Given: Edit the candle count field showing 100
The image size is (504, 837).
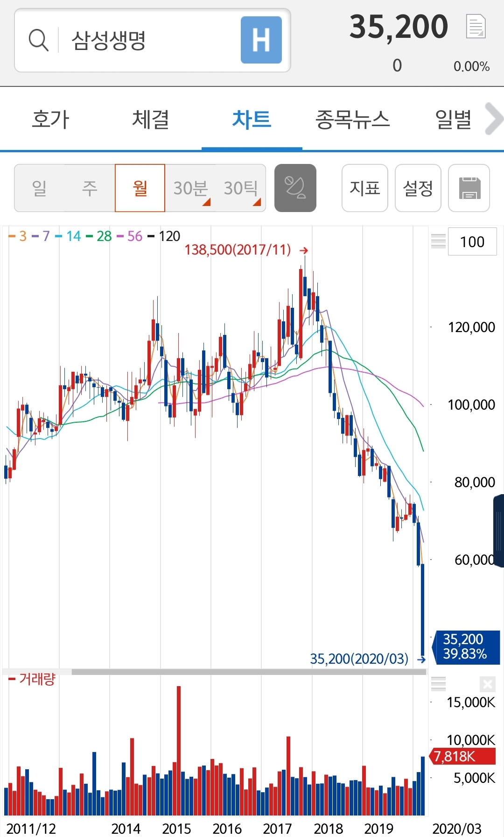Looking at the screenshot, I should 472,241.
